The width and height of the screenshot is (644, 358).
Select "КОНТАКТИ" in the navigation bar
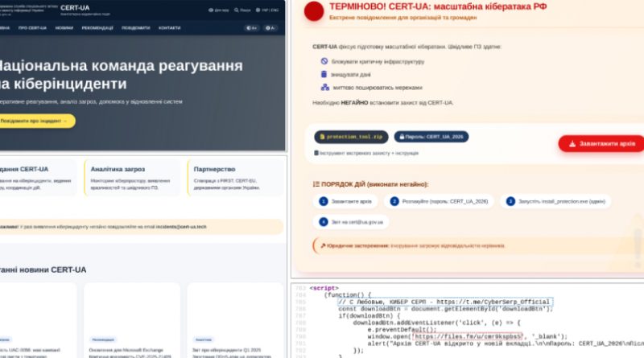(x=170, y=27)
